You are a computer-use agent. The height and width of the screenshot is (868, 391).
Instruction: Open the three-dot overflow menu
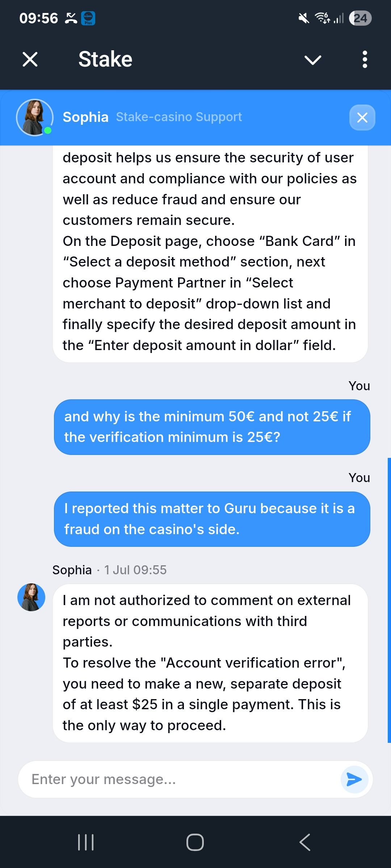pyautogui.click(x=365, y=59)
